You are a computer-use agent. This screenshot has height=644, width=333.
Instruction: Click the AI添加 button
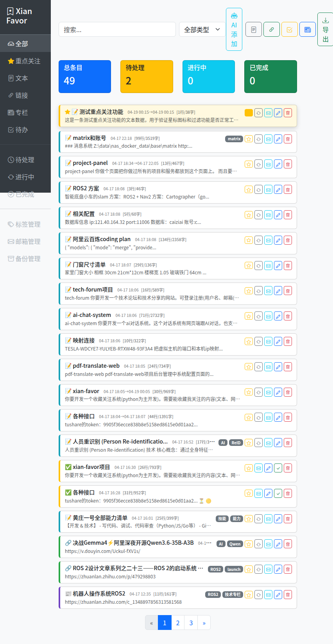(234, 29)
